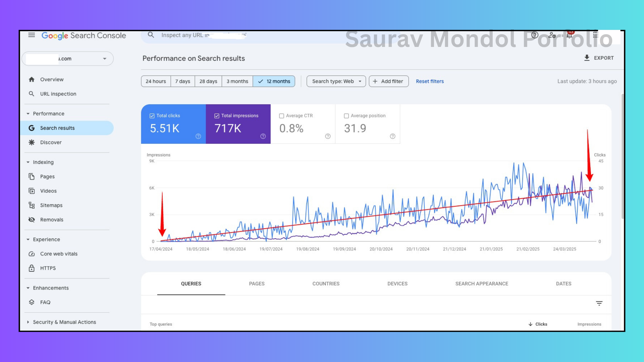Viewport: 644px width, 362px height.
Task: Open Overview in the sidebar
Action: pos(52,79)
